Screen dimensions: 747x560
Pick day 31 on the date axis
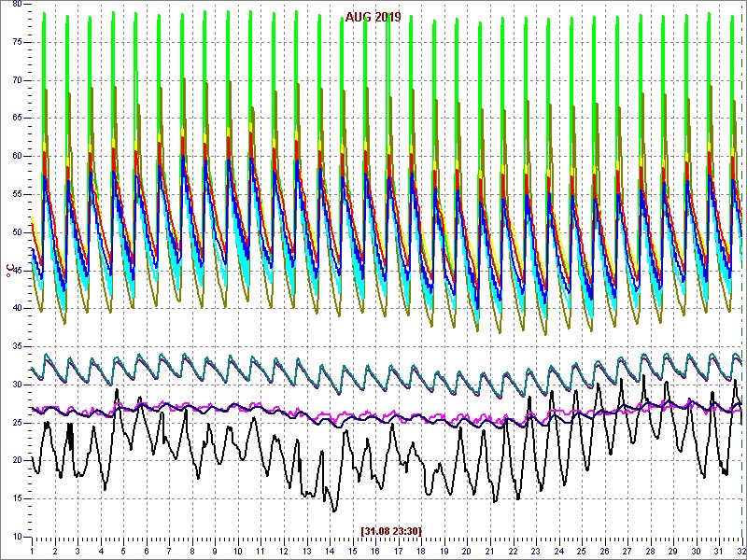pyautogui.click(x=718, y=551)
